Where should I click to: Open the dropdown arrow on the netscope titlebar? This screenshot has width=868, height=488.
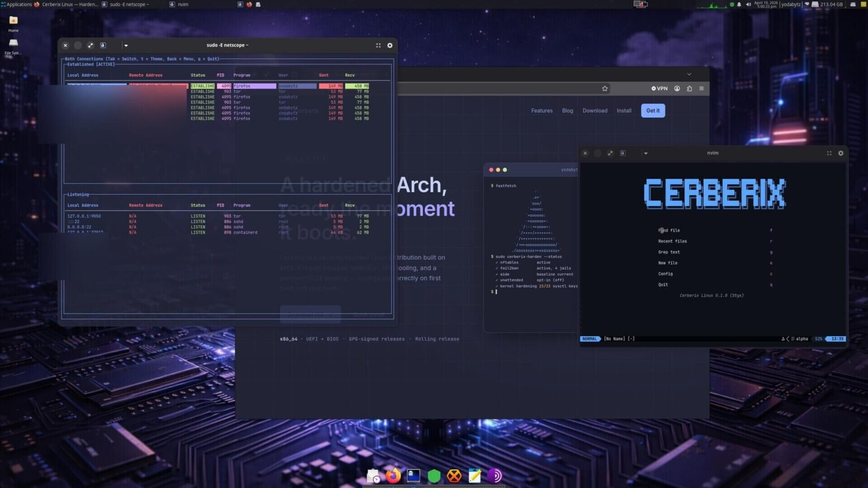coord(125,45)
